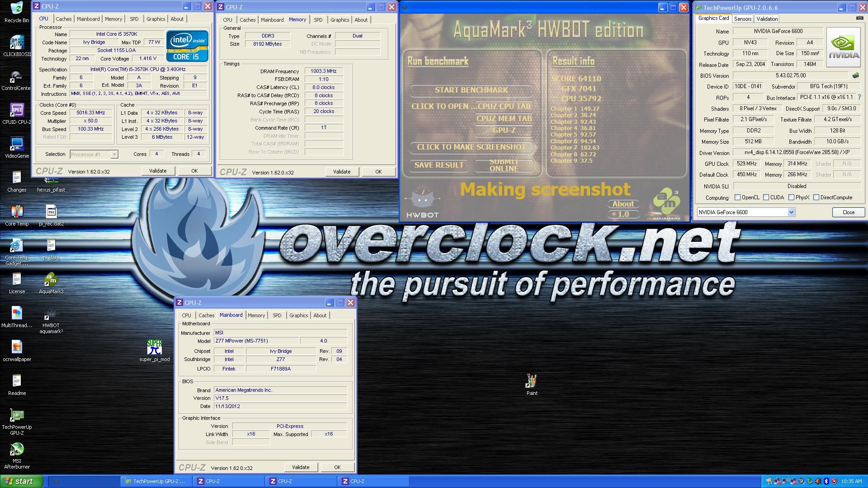Select Graphics tab in Mainboard CPU-Z window
The width and height of the screenshot is (868, 488).
coord(299,315)
